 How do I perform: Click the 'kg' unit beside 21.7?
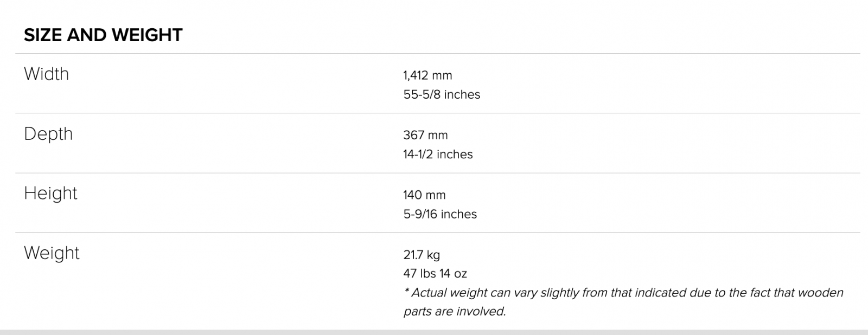point(433,255)
